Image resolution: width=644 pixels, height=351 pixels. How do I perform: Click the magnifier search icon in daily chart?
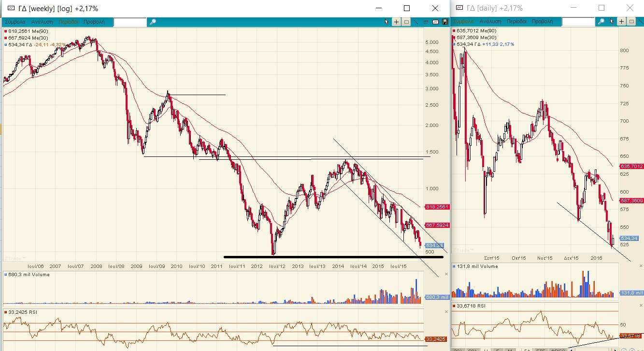tap(601, 22)
